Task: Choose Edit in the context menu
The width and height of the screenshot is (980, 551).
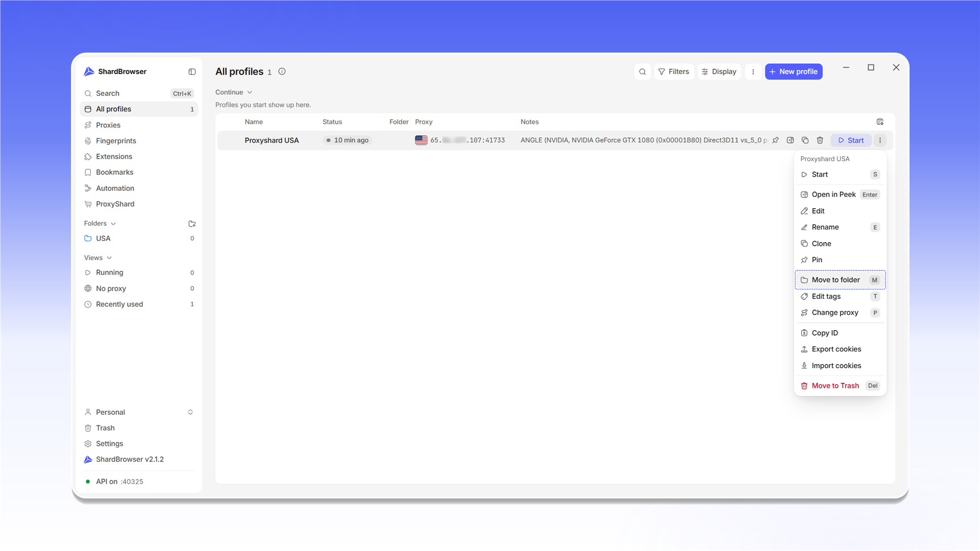Action: (840, 211)
